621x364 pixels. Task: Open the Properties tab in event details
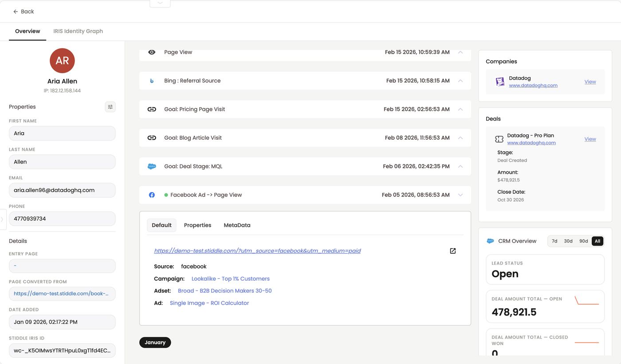197,225
